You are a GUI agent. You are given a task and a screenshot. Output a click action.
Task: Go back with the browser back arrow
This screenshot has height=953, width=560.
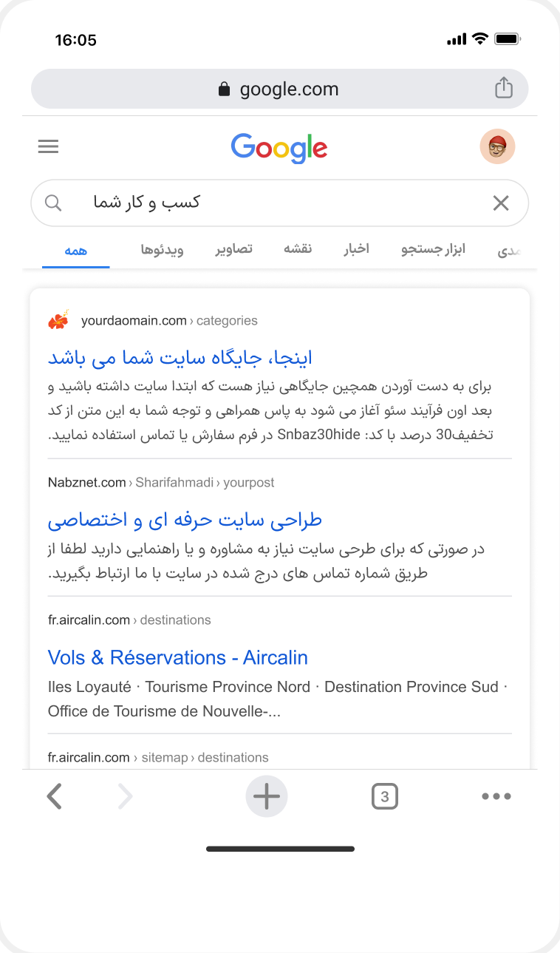pos(54,796)
